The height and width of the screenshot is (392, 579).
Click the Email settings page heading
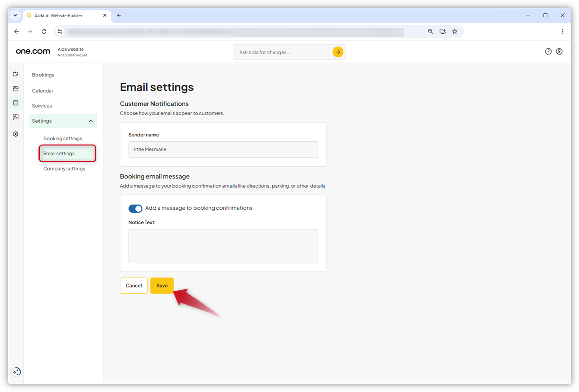point(157,87)
